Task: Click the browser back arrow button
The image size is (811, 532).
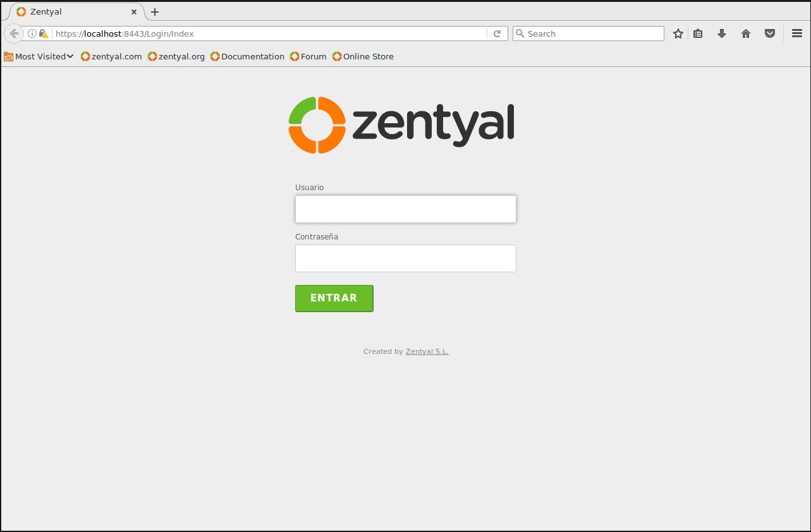Action: point(13,33)
